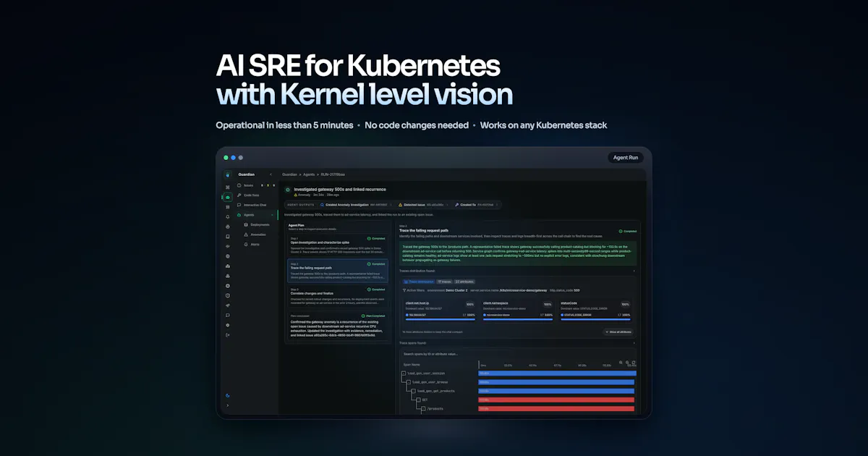Open the Created fix output chip
This screenshot has height=456, width=868.
(477, 205)
